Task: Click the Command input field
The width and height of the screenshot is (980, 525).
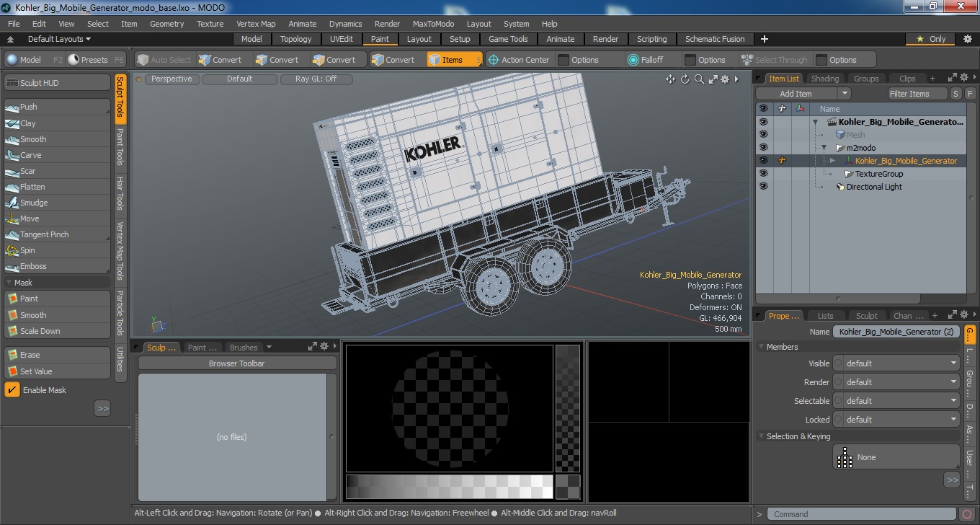Action: 863,514
